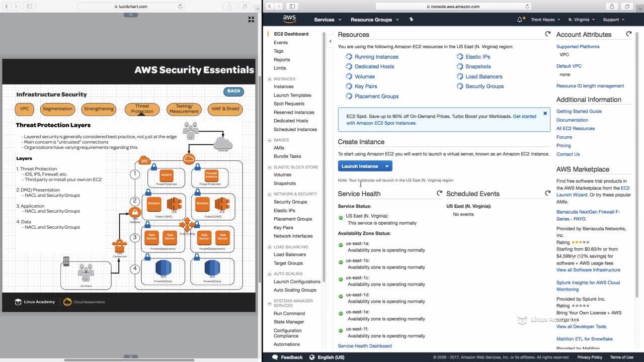Open the Launch Instance dropdown arrow
644x362 pixels.
coord(387,166)
